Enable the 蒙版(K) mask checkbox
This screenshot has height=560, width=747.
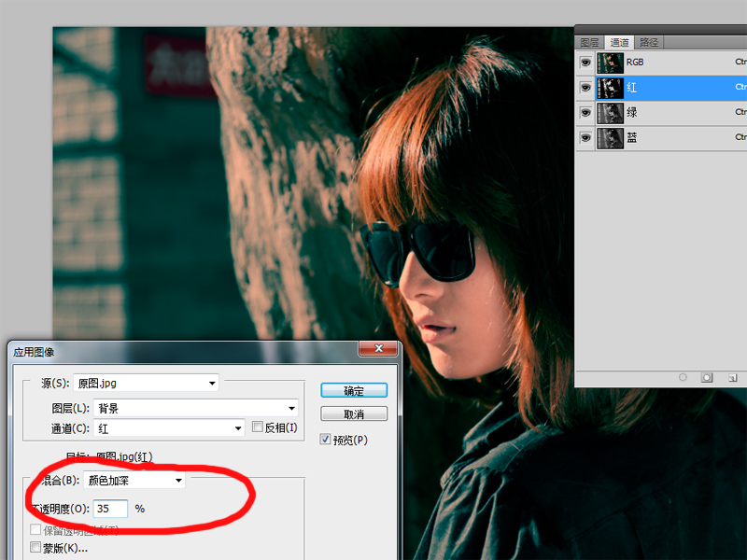tap(36, 548)
